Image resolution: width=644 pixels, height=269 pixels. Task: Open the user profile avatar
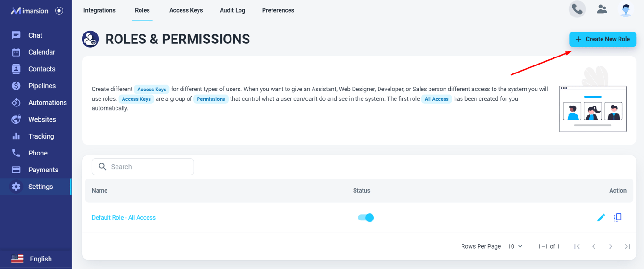point(626,10)
